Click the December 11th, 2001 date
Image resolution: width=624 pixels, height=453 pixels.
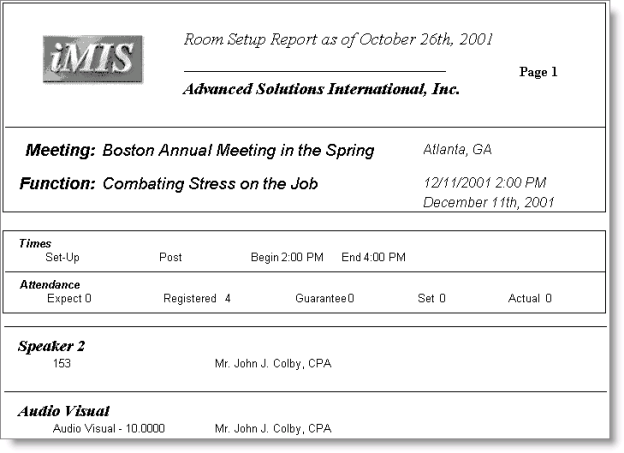[x=489, y=202]
